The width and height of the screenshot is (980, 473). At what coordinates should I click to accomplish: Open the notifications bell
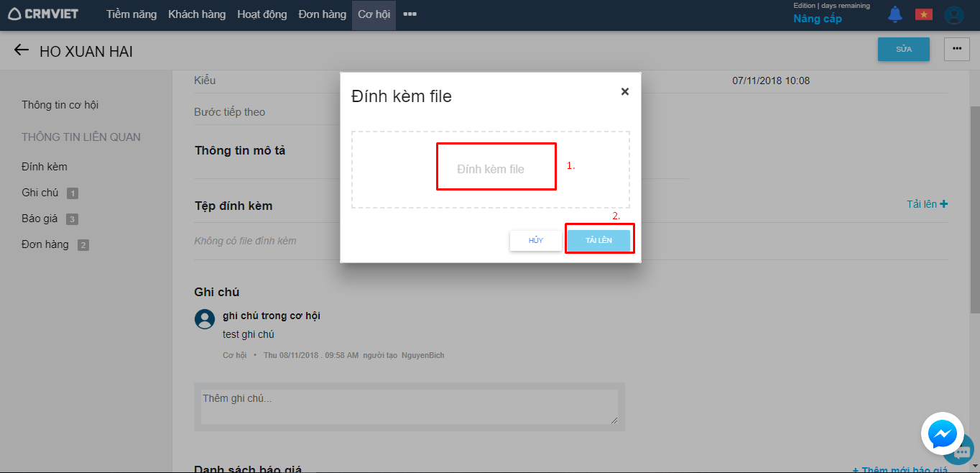(x=895, y=14)
